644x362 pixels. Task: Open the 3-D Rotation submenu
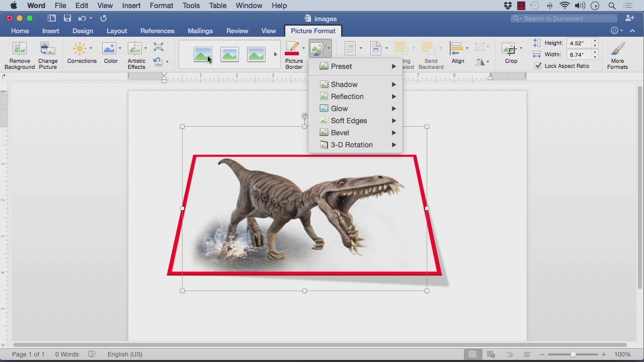[355, 145]
